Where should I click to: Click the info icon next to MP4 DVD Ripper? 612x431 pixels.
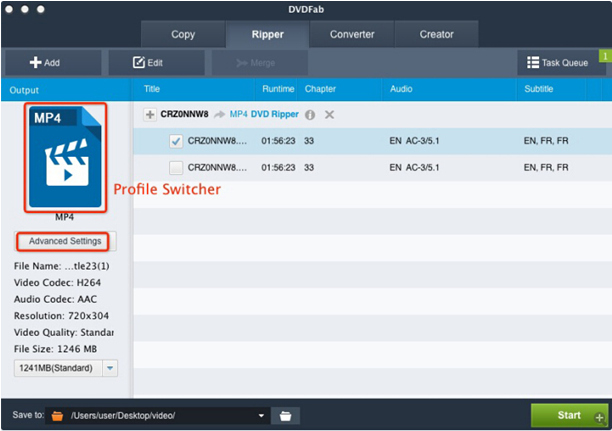coord(310,115)
